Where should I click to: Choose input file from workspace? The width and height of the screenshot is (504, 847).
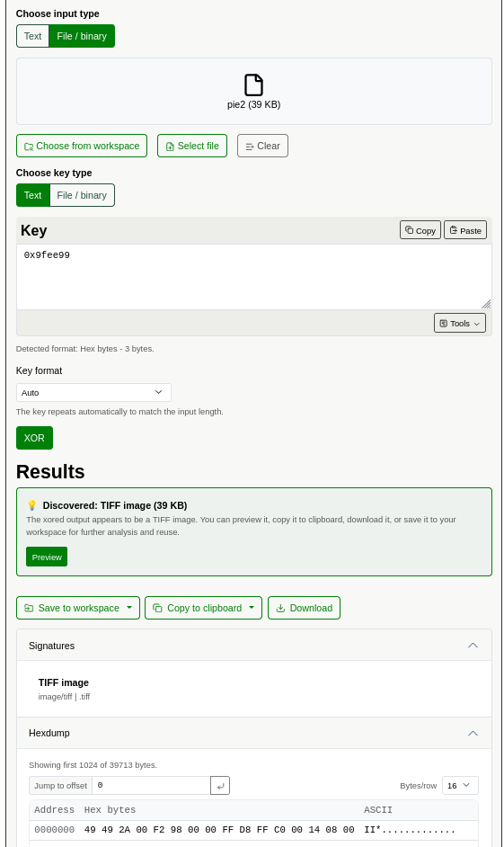[x=82, y=146]
